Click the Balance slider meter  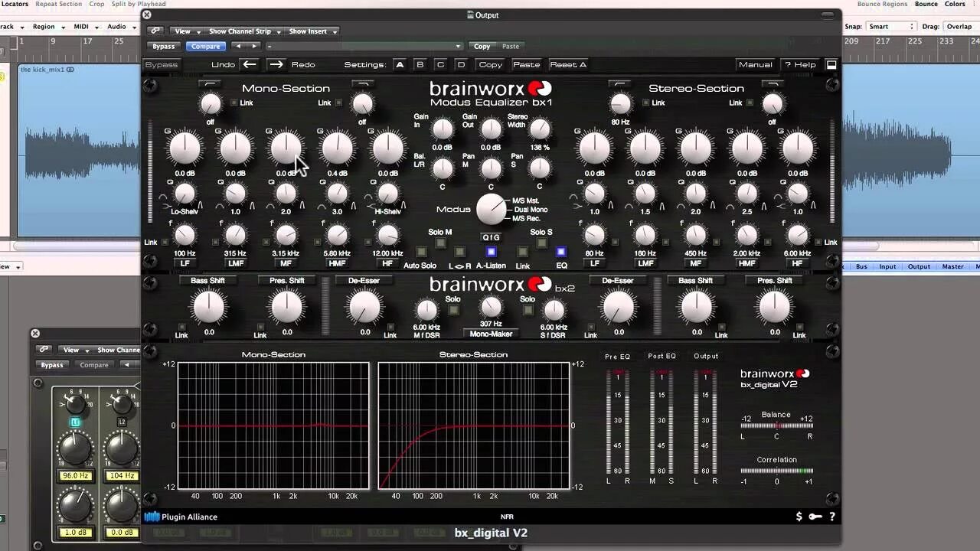[x=776, y=425]
